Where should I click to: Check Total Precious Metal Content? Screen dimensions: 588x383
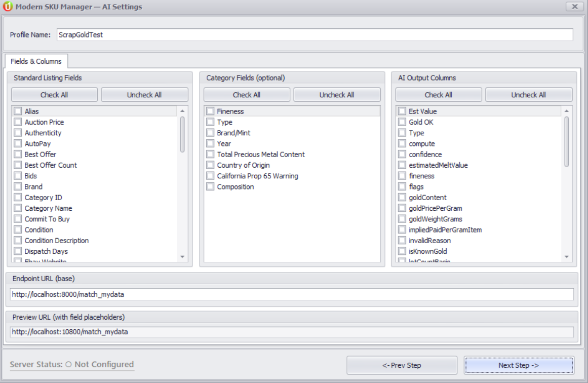click(x=210, y=154)
